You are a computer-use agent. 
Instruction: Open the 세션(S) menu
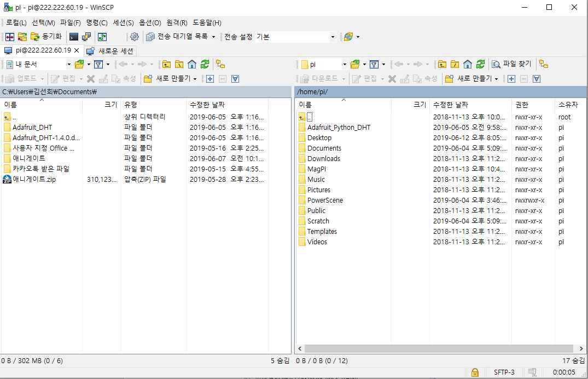[124, 22]
